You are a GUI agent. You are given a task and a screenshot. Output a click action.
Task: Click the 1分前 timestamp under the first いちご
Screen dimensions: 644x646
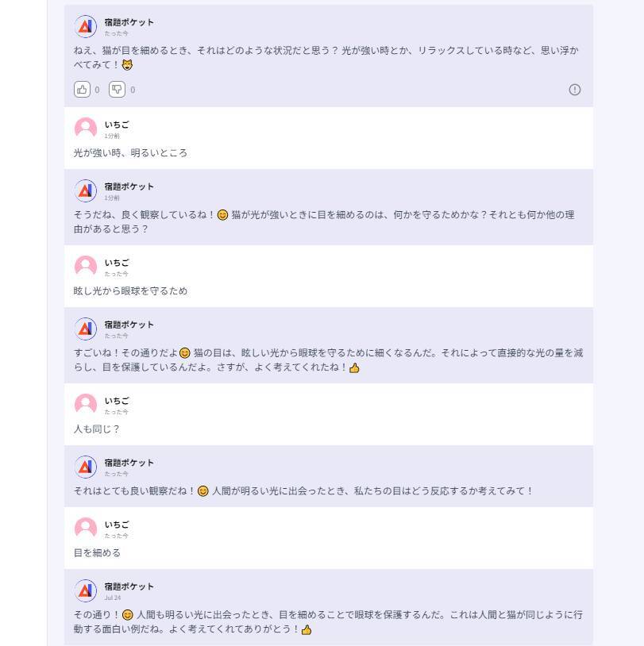112,136
